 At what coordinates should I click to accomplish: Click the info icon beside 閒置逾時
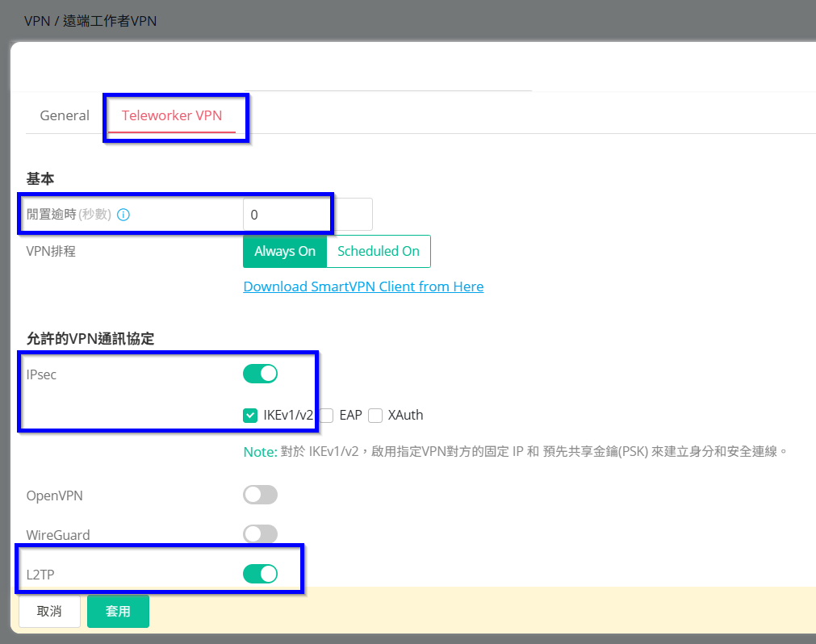tap(123, 215)
